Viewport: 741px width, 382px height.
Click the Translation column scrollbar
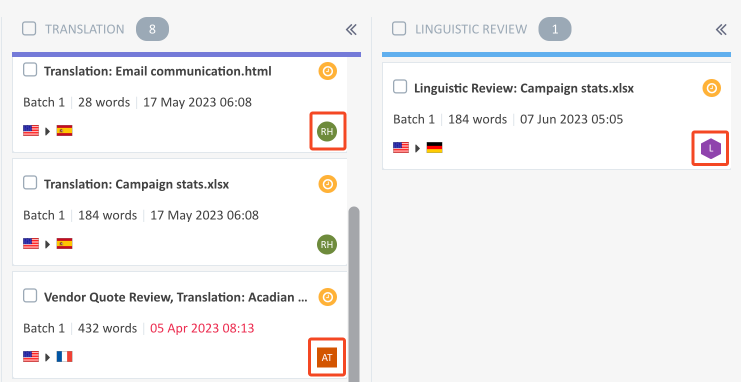[x=353, y=293]
